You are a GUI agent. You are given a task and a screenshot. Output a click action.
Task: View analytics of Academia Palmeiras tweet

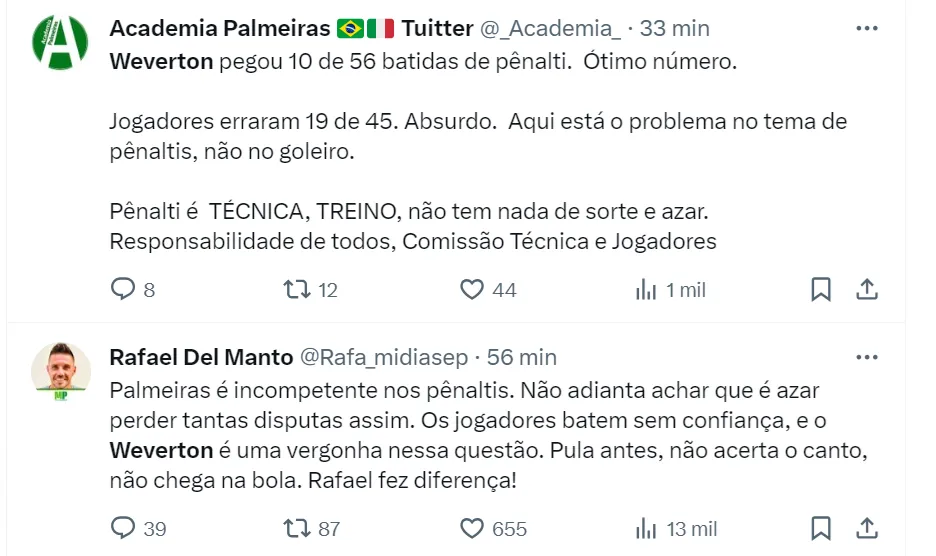pyautogui.click(x=646, y=290)
